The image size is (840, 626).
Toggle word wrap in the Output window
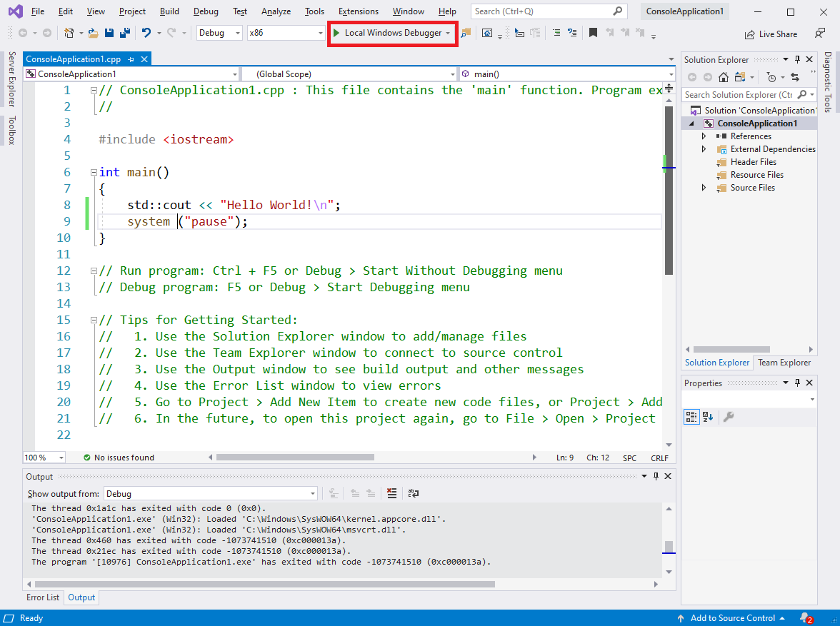pos(413,493)
